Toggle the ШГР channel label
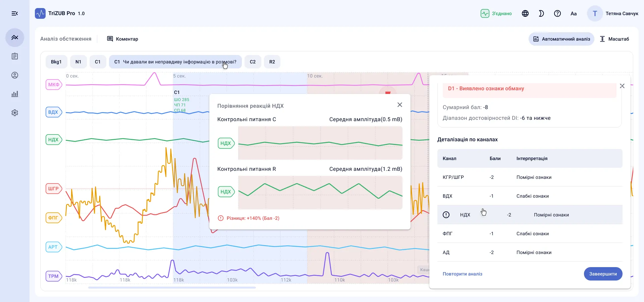The image size is (644, 302). (54, 189)
